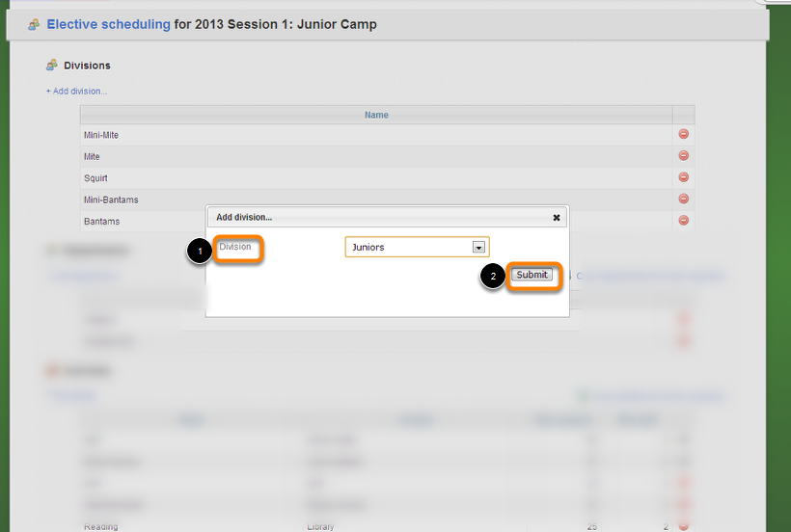Select the Mite division name
Image resolution: width=791 pixels, height=532 pixels.
[x=92, y=156]
